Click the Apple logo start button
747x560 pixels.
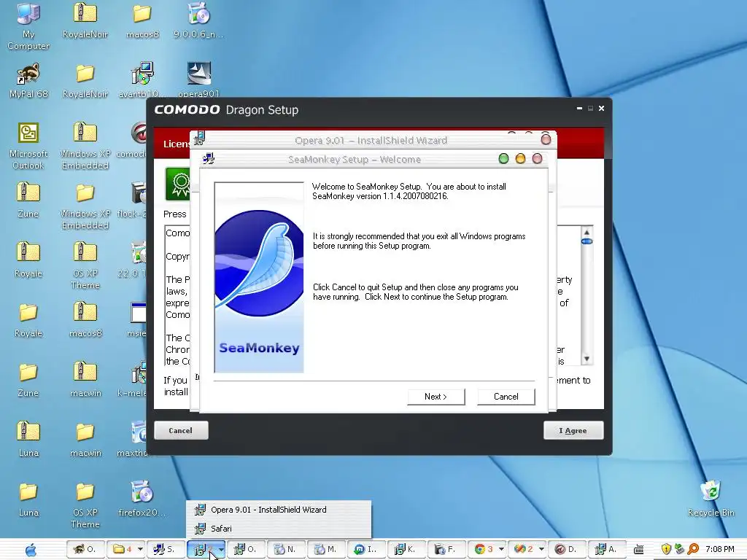pos(31,550)
